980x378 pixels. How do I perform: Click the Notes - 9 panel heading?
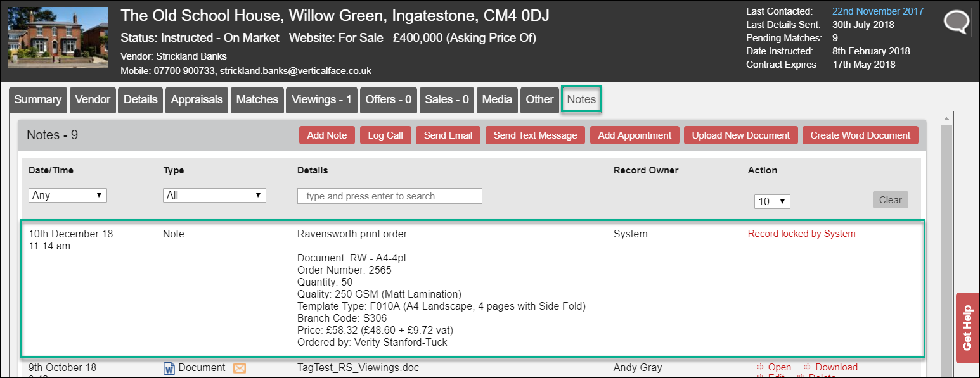coord(52,135)
